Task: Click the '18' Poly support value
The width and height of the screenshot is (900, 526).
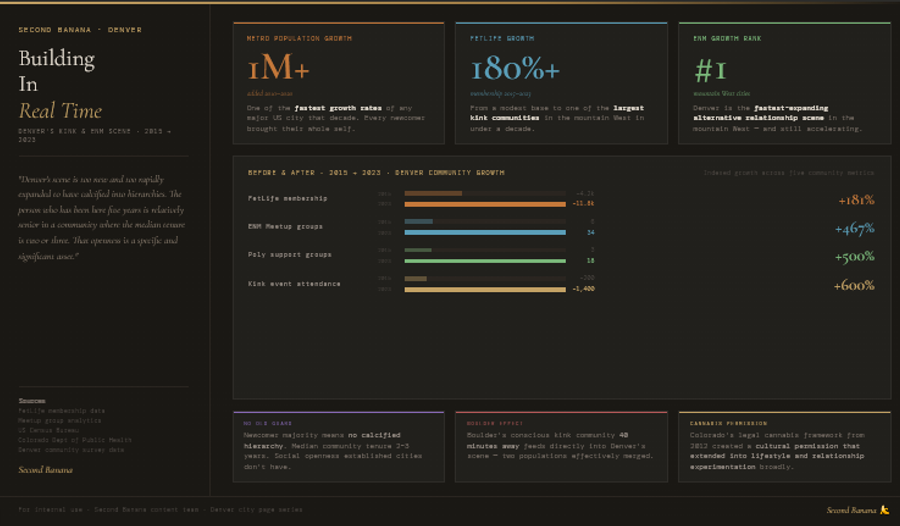Action: (591, 261)
